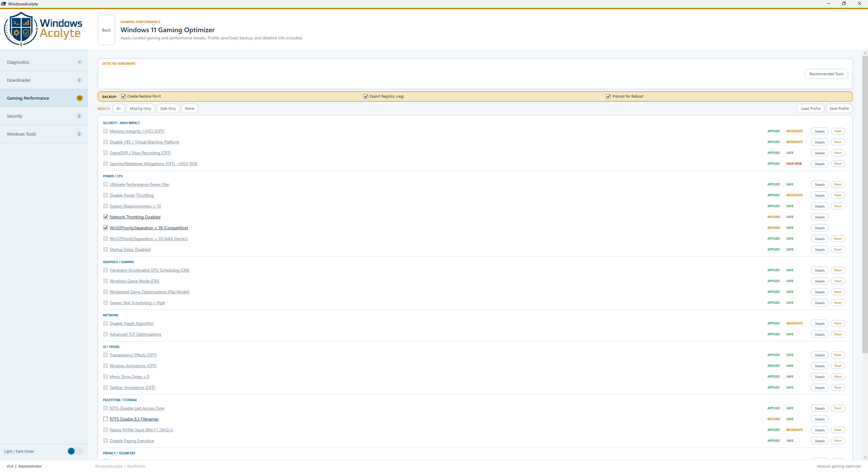Screen dimensions: 868x472
Task: Reset Windows Game Mode tweak
Action: pyautogui.click(x=838, y=281)
